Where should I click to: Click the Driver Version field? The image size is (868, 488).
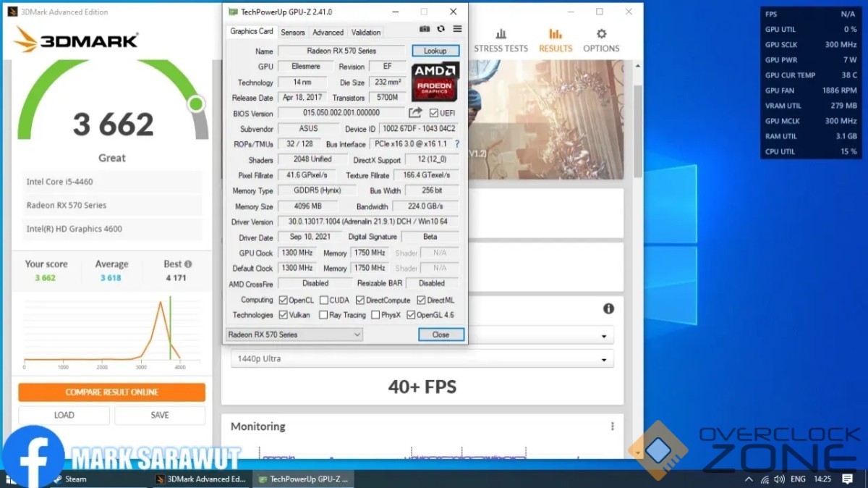point(368,222)
